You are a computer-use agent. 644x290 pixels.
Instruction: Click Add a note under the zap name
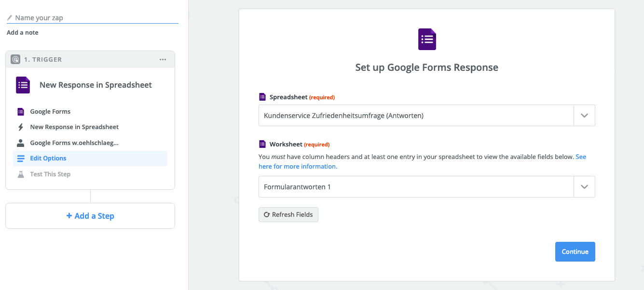[22, 32]
